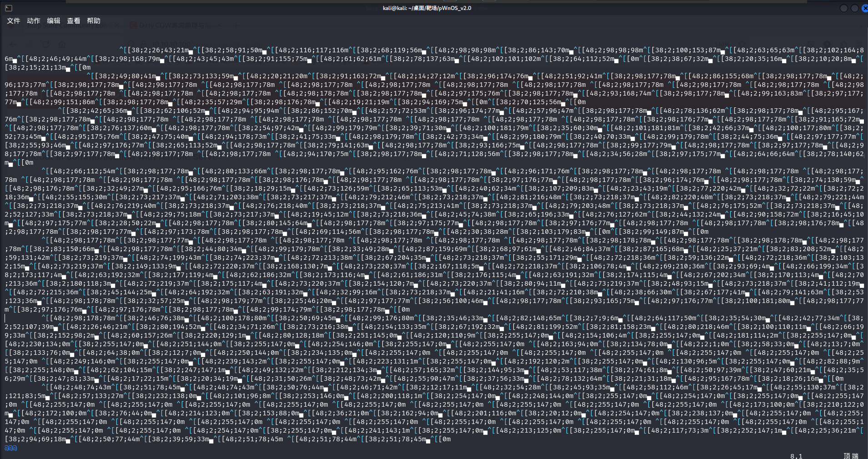
Task: Click the terminal icon in the title bar
Action: 8,8
